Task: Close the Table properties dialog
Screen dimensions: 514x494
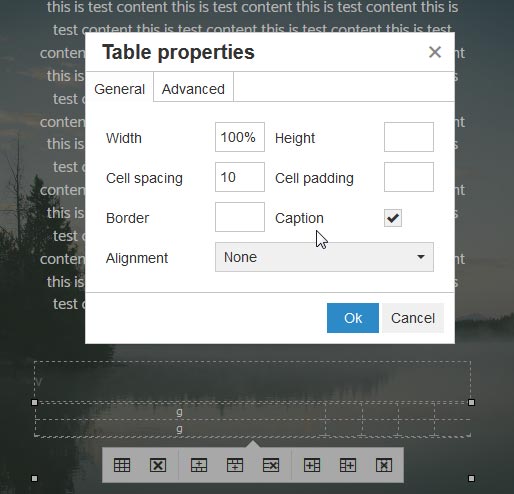Action: pyautogui.click(x=435, y=52)
